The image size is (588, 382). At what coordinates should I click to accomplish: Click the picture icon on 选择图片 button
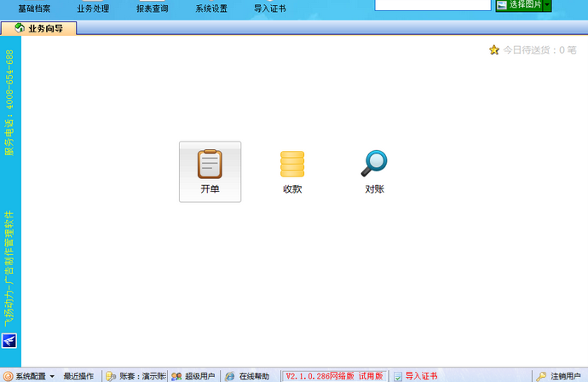pos(502,5)
